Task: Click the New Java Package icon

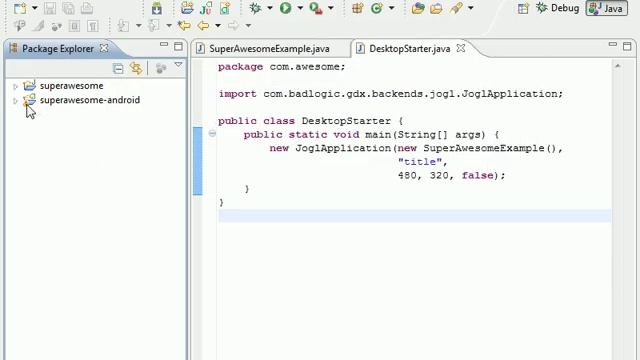Action: pyautogui.click(x=358, y=8)
